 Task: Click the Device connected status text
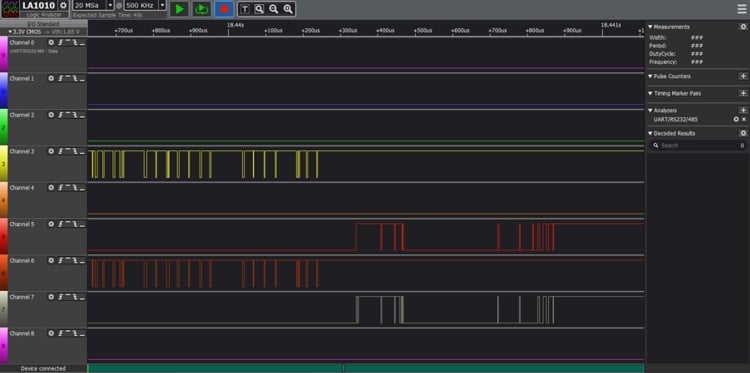[43, 369]
